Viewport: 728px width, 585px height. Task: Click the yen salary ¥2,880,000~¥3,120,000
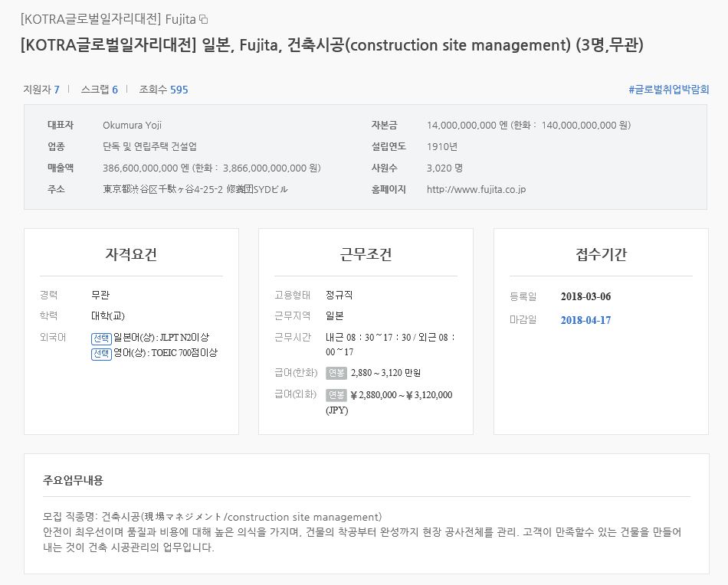point(401,395)
